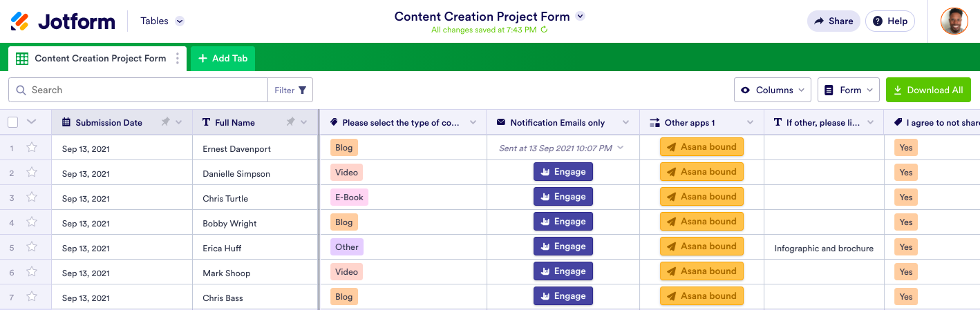
Task: Click the orange Blog tag for Ernest Davenport
Action: [343, 147]
